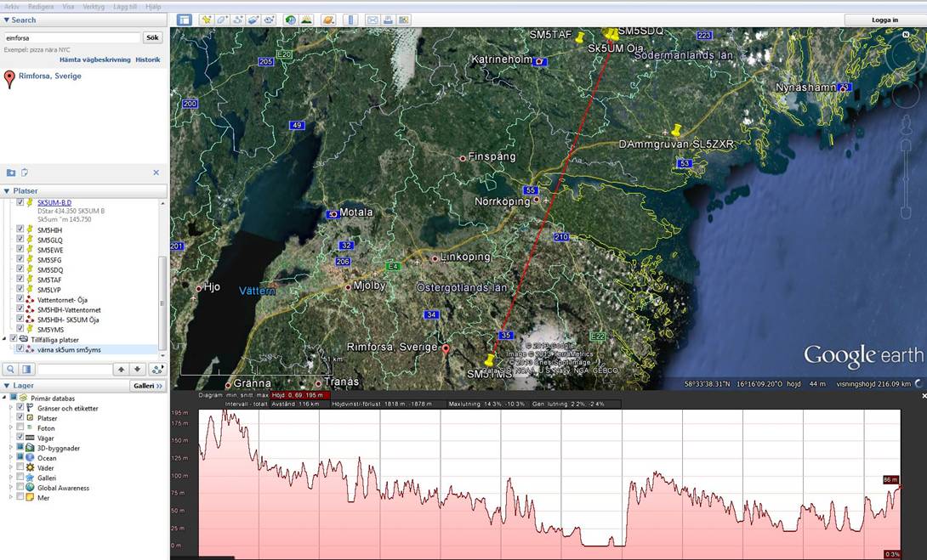The image size is (927, 560).
Task: Toggle Vattentornet- Öja path checkbox
Action: 20,299
